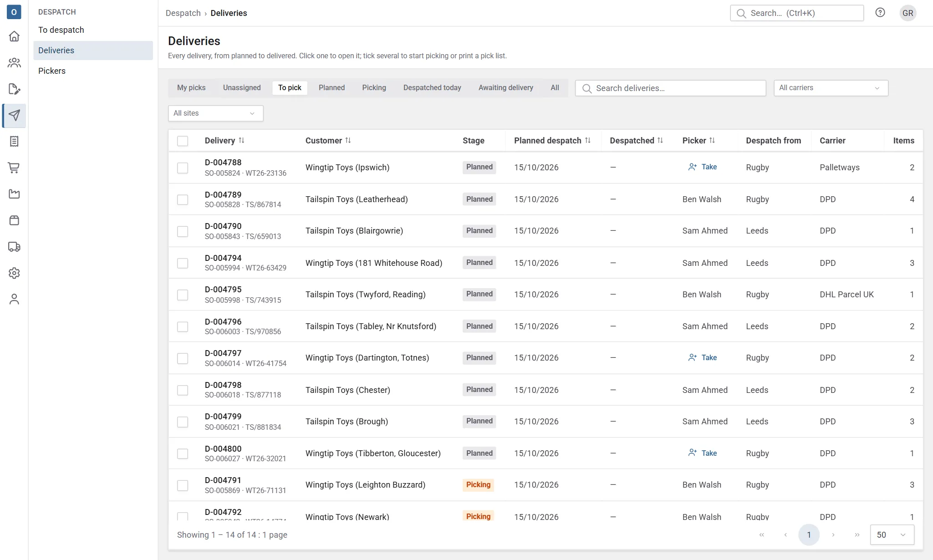Open the box stock icon in sidebar
933x560 pixels.
14,220
